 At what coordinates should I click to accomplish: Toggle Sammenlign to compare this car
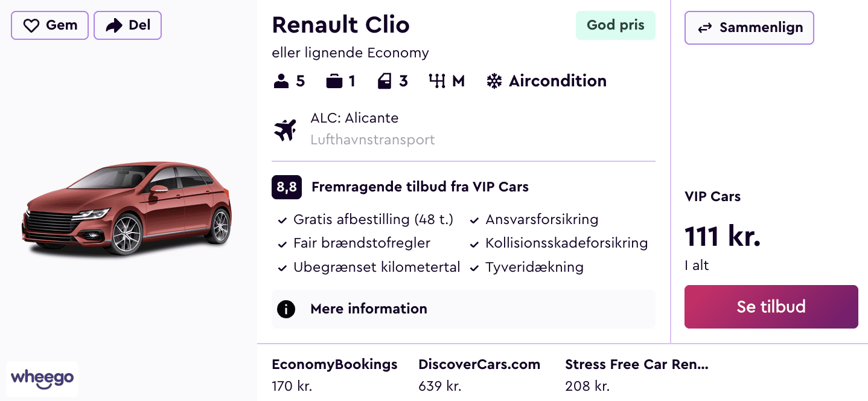[749, 28]
